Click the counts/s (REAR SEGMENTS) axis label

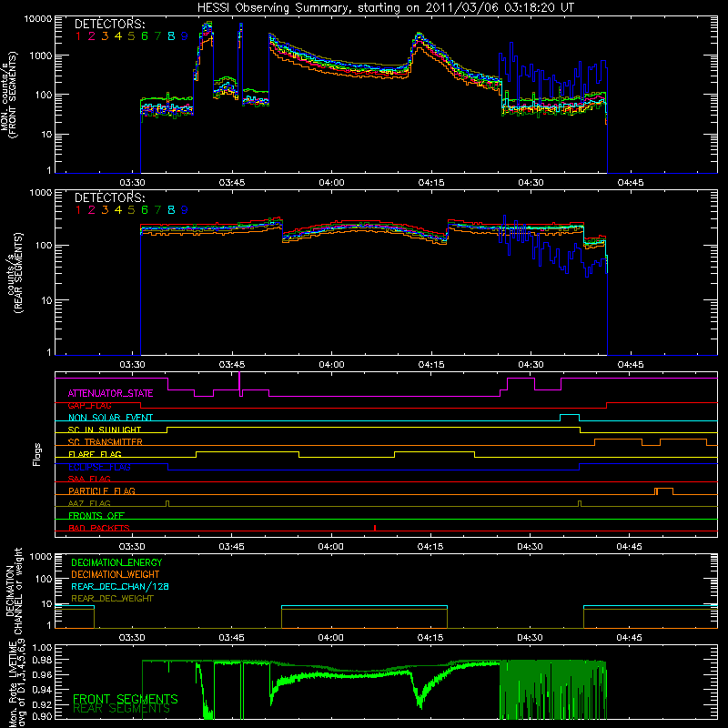15,274
